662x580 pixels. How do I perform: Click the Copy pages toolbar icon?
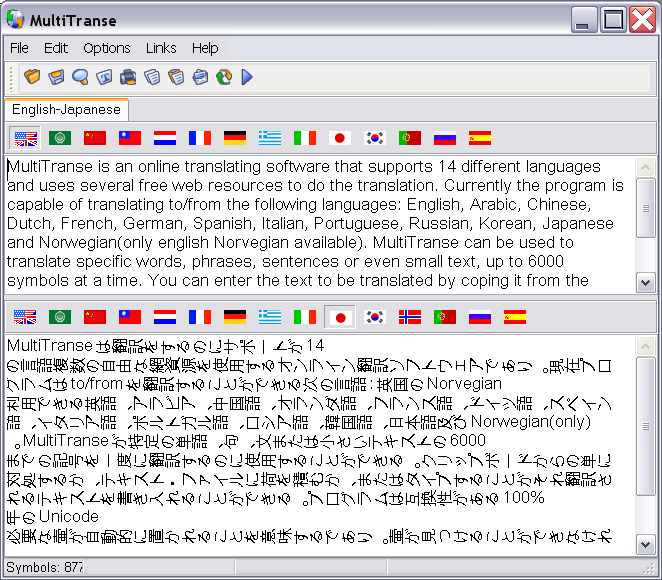[x=152, y=77]
